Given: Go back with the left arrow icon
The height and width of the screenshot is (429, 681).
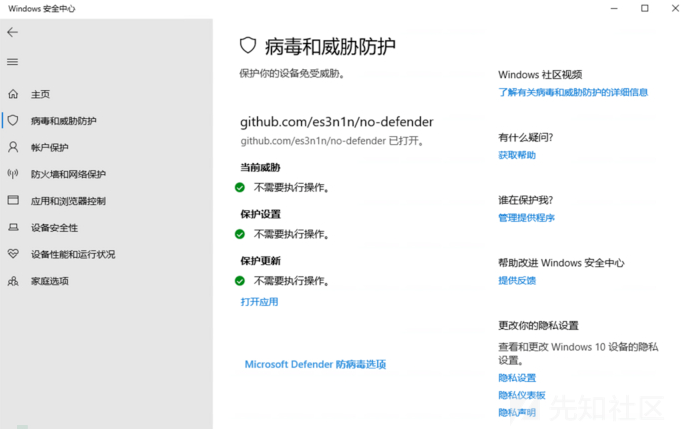Looking at the screenshot, I should pos(13,32).
